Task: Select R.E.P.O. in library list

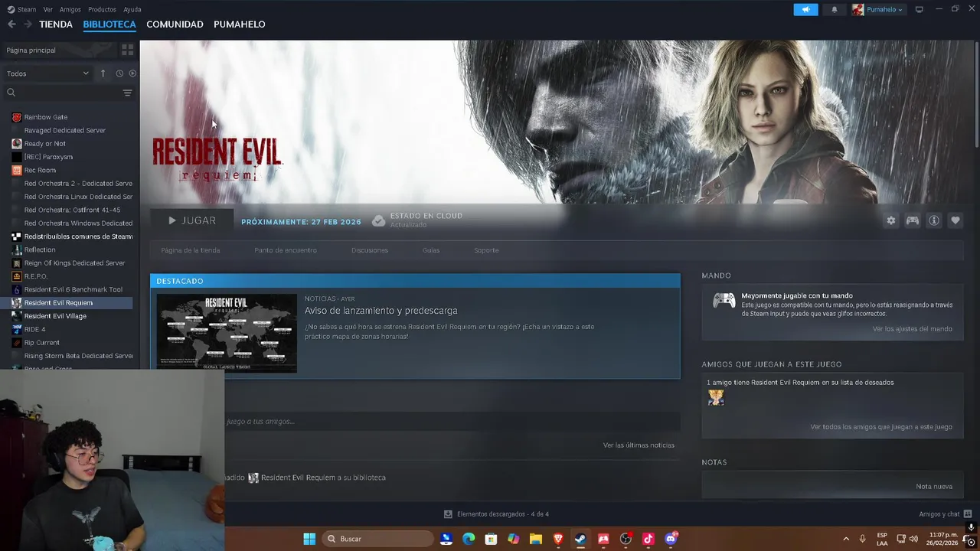Action: click(x=35, y=276)
